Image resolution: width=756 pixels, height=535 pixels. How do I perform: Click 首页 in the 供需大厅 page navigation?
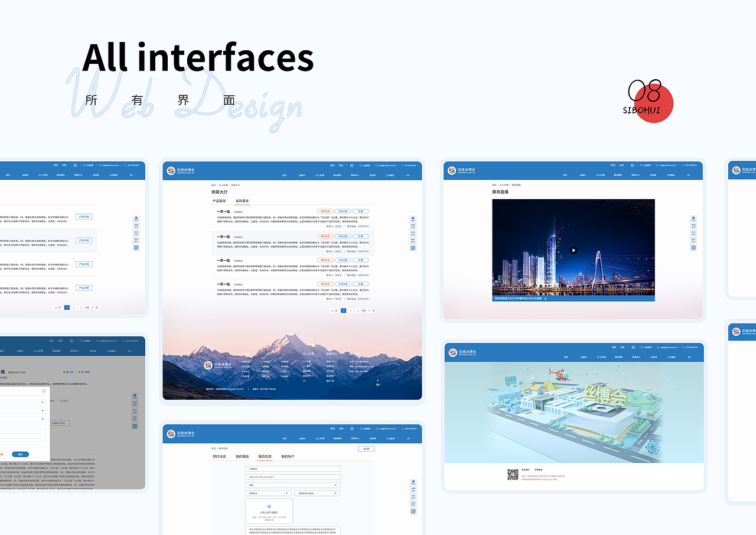[284, 175]
